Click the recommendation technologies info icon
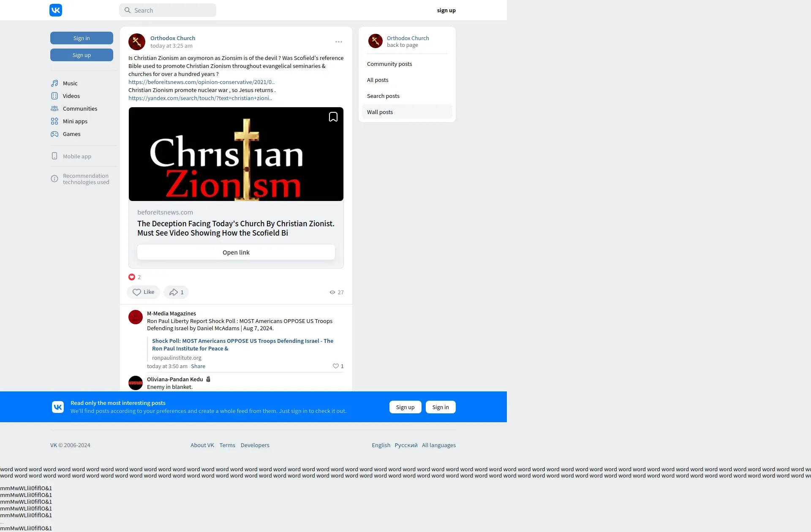 pos(54,179)
